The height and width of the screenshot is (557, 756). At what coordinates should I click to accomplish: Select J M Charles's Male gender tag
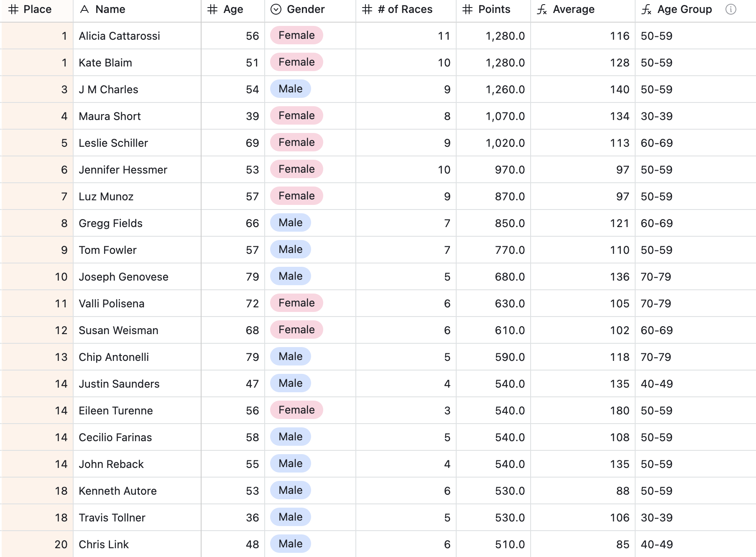pos(291,89)
